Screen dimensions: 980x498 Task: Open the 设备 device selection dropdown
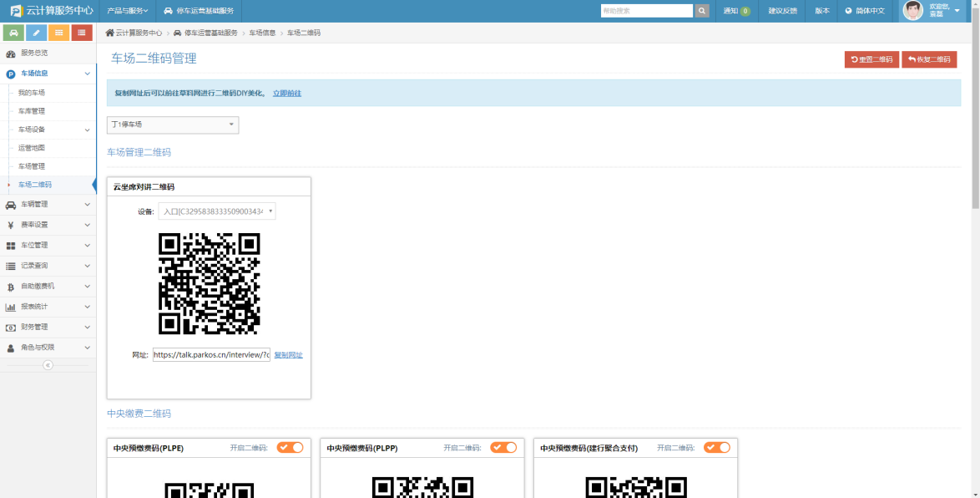pyautogui.click(x=217, y=211)
